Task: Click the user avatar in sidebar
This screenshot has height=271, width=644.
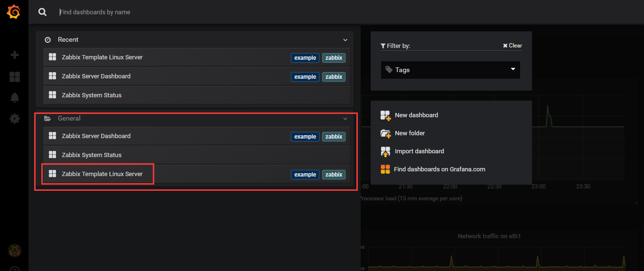Action: point(15,250)
